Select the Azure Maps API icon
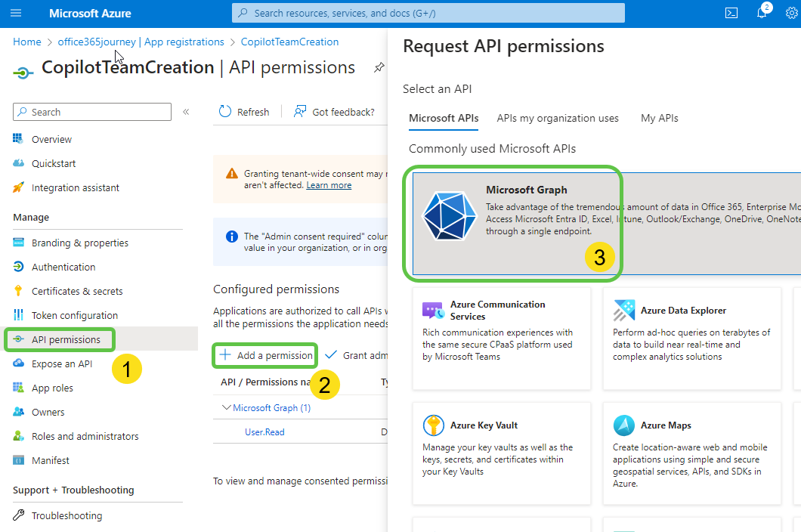 (624, 425)
